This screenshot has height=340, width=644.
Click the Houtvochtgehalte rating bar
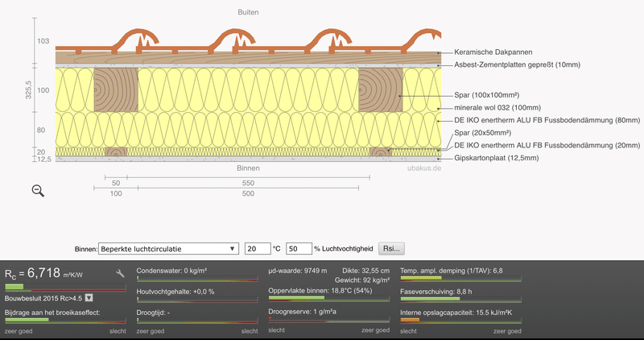click(x=196, y=300)
